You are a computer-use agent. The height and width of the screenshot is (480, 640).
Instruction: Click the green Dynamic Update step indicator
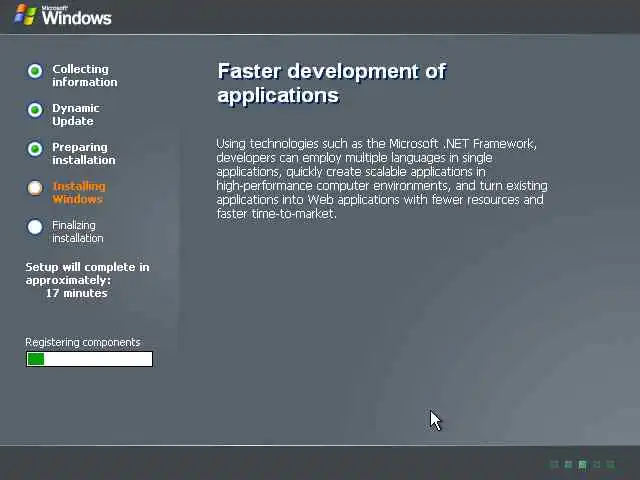35,110
